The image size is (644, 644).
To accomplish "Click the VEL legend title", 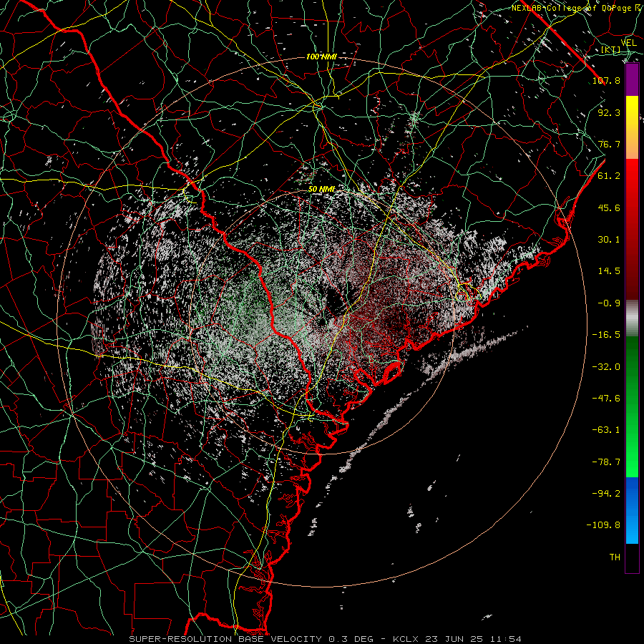I will point(628,43).
